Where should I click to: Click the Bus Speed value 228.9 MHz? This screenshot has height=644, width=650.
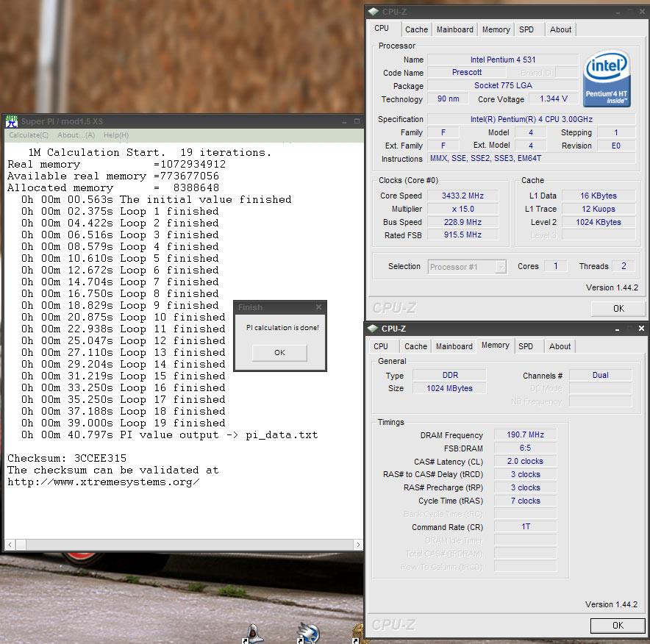(463, 222)
